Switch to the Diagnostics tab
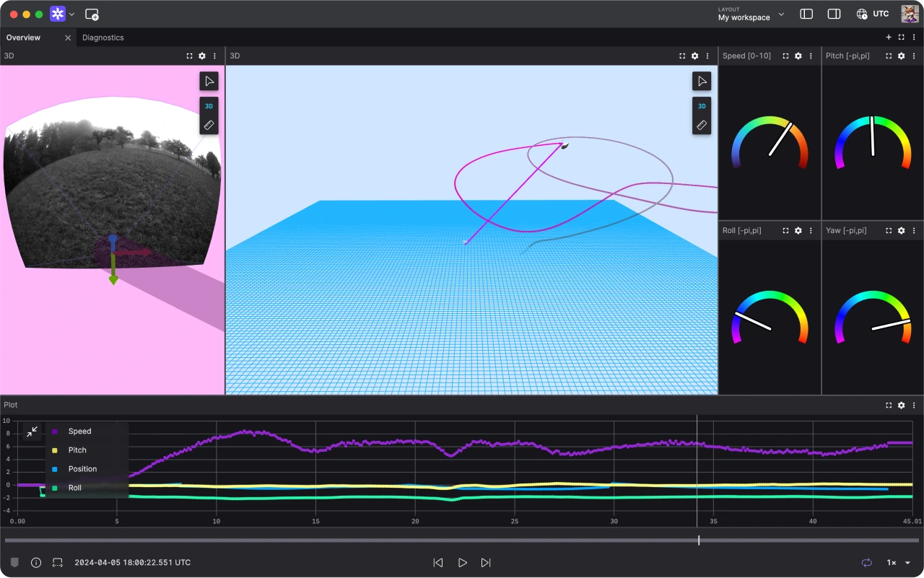The width and height of the screenshot is (924, 578). (103, 38)
